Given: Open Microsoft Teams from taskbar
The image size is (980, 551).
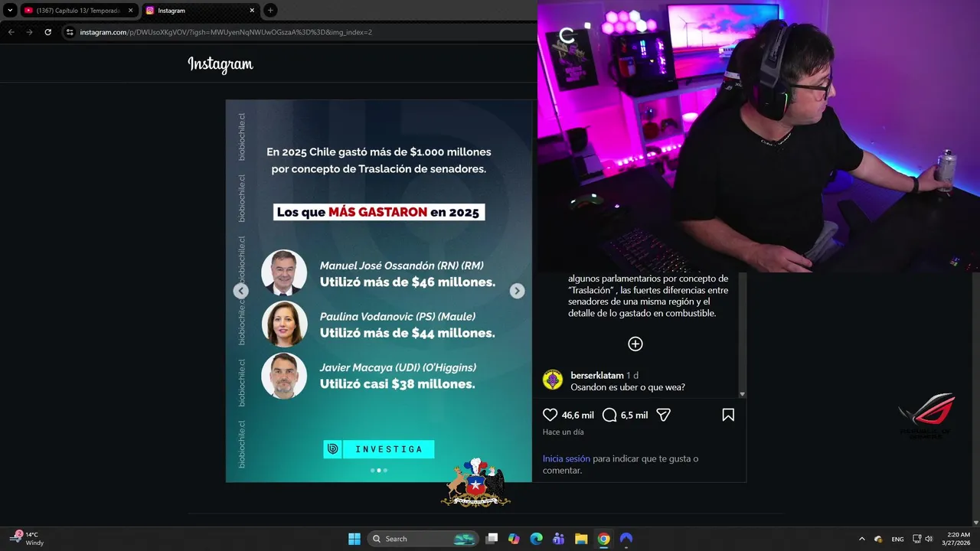Looking at the screenshot, I should [x=559, y=539].
